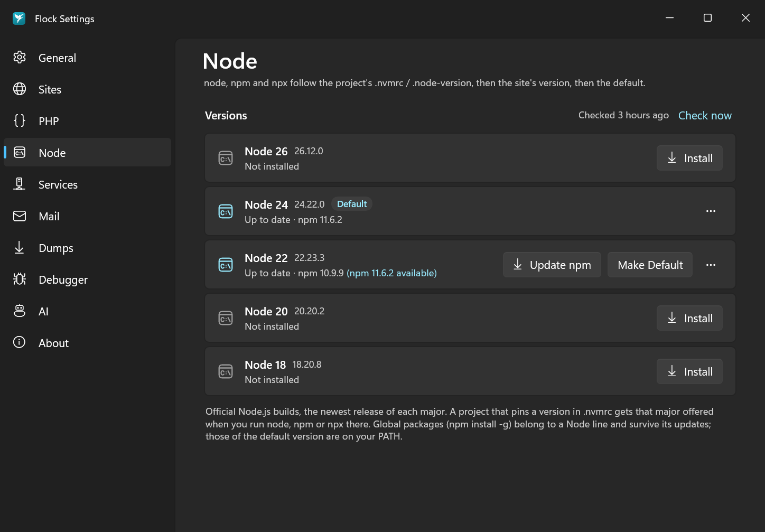The width and height of the screenshot is (765, 532).
Task: Show the About page
Action: (87, 343)
